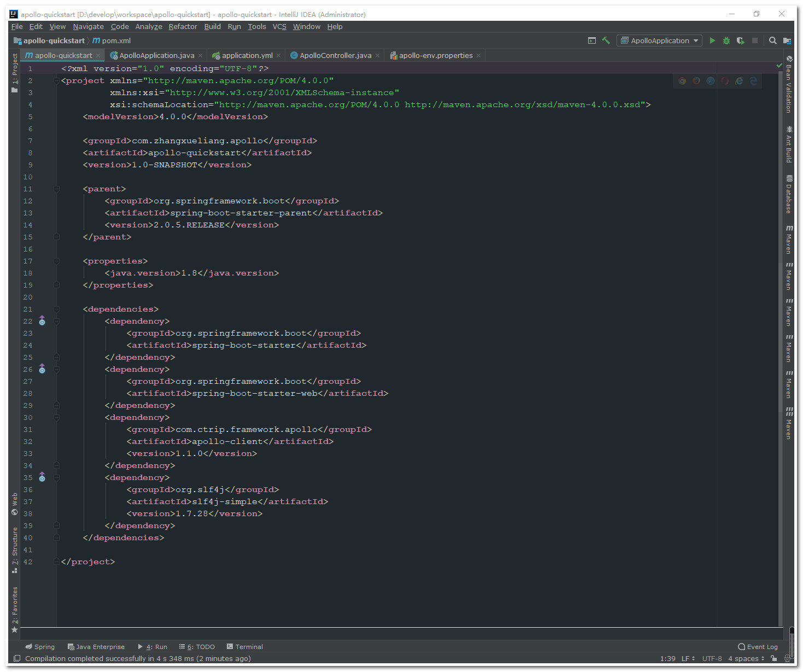
Task: Place caret on the 2.0.5.RELEASE version text
Action: [189, 225]
